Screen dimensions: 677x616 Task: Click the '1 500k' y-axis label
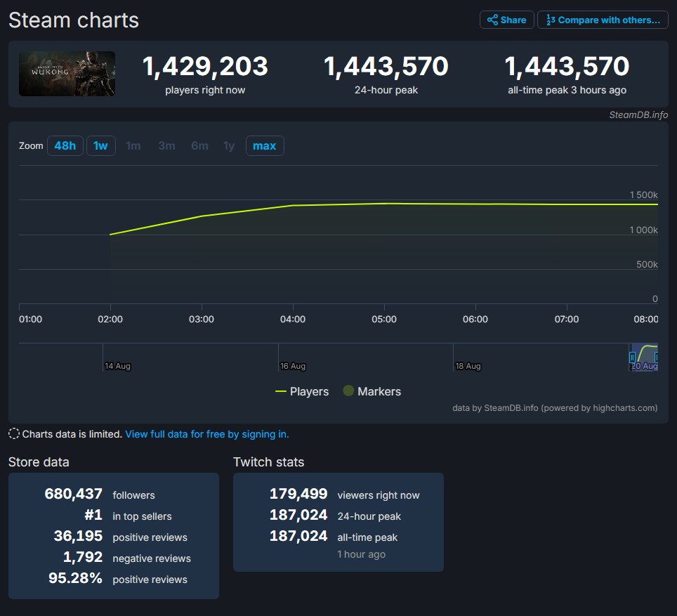coord(644,195)
